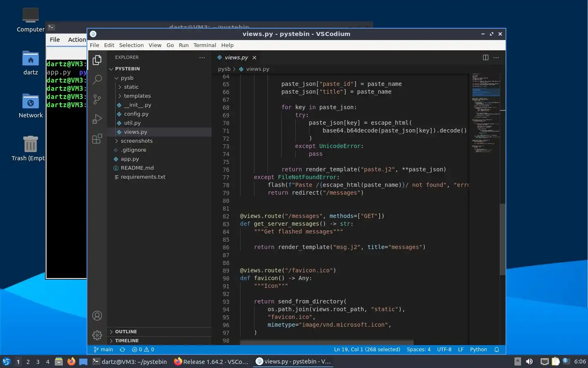588x368 pixels.
Task: Click the clipboard icon in system tray
Action: [555, 361]
